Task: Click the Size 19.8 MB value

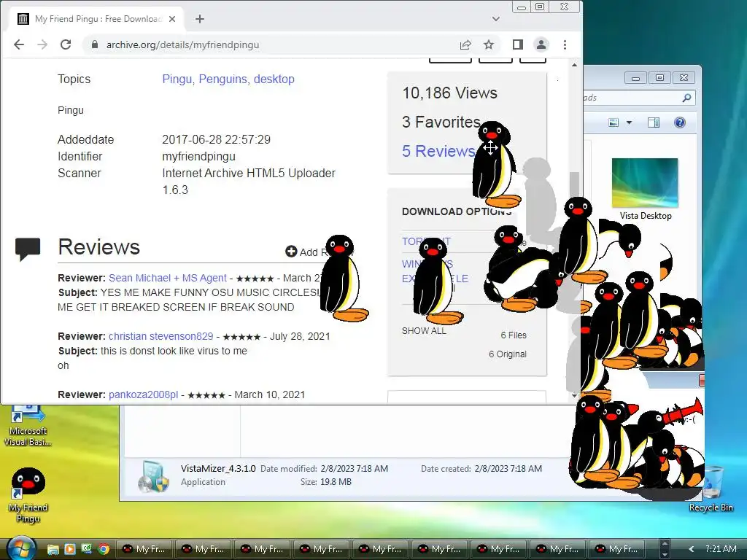Action: coord(336,482)
